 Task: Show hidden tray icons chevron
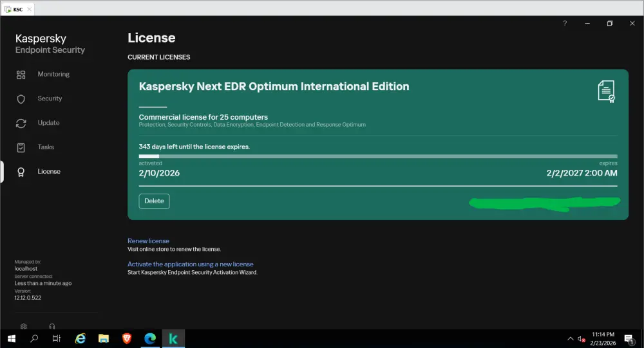click(x=571, y=339)
